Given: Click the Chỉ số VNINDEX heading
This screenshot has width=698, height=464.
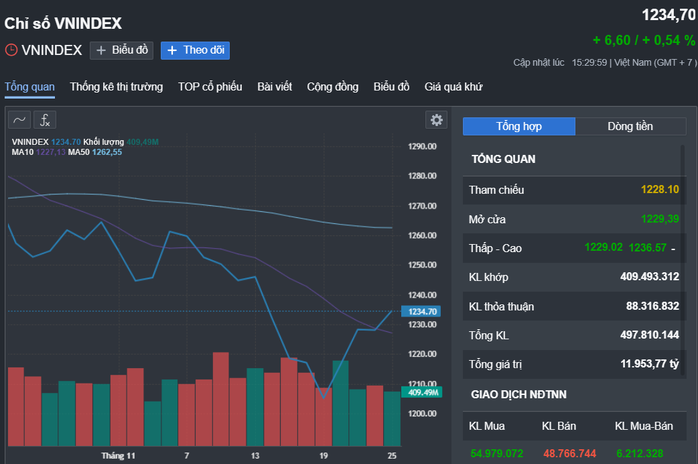Looking at the screenshot, I should click(63, 23).
